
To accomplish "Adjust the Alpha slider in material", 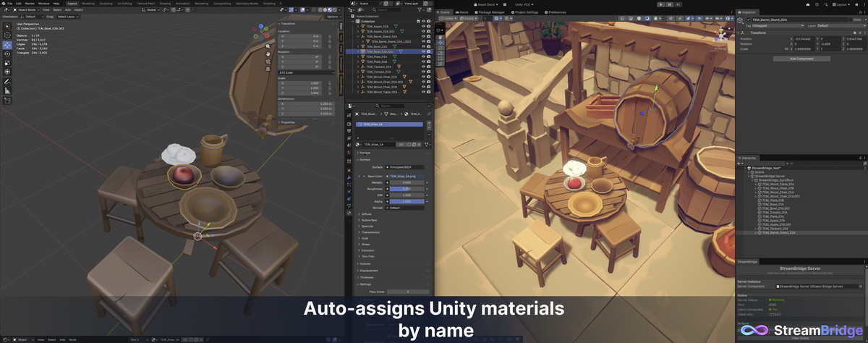I will tap(406, 201).
